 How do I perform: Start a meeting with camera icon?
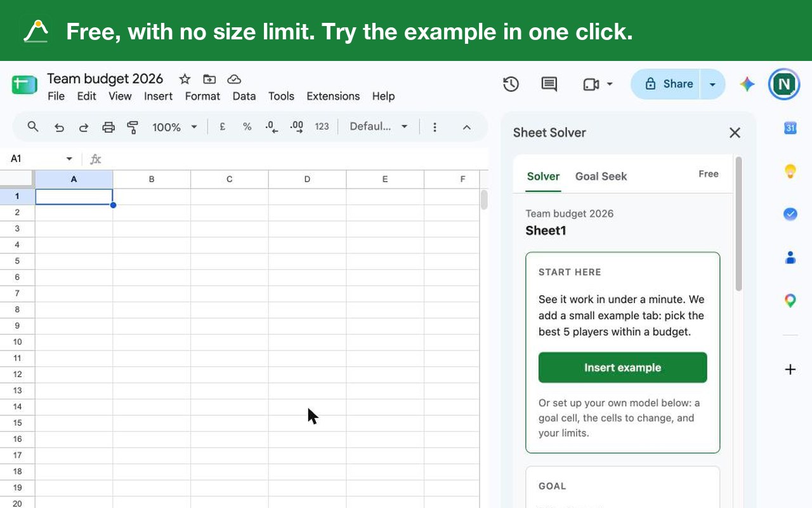pyautogui.click(x=591, y=84)
